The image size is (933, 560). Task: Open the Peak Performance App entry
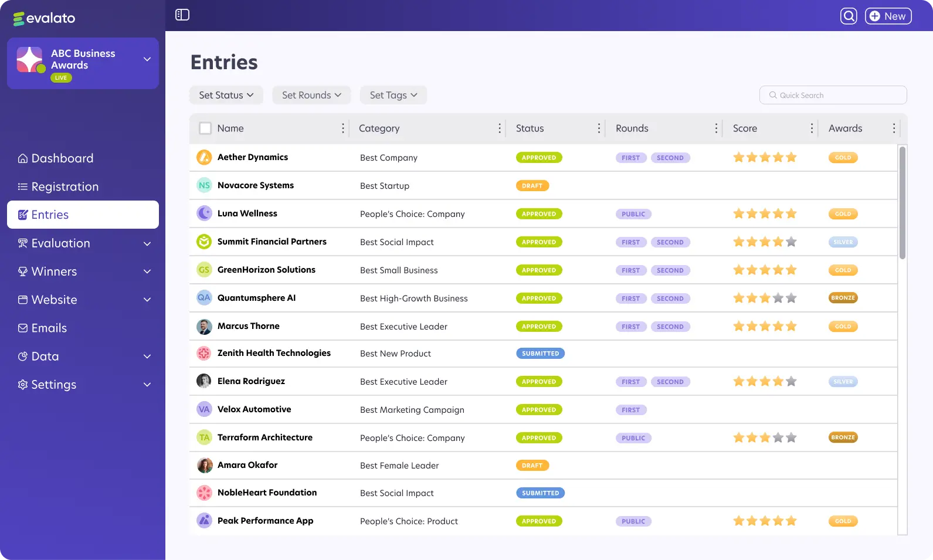[x=266, y=521]
